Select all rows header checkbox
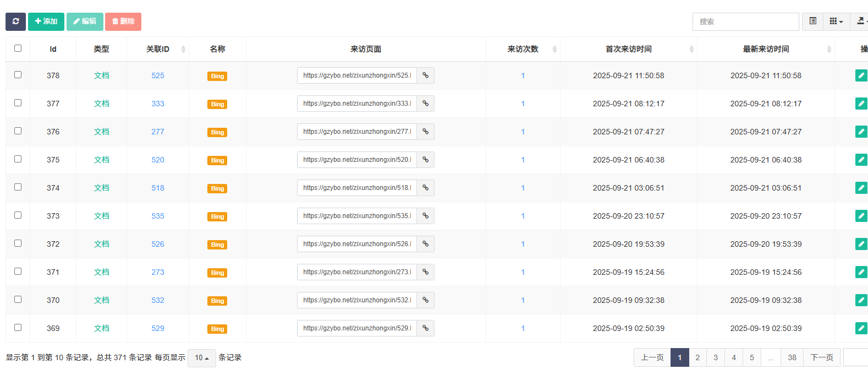This screenshot has width=868, height=369. (18, 48)
